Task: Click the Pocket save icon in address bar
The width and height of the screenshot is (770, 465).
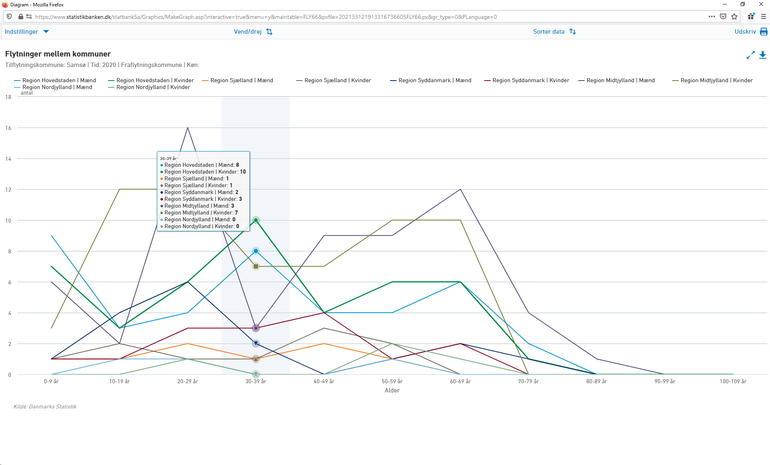Action: tap(723, 17)
